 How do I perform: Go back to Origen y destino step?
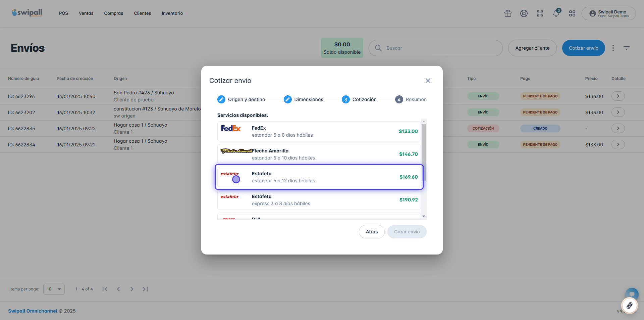(x=241, y=99)
